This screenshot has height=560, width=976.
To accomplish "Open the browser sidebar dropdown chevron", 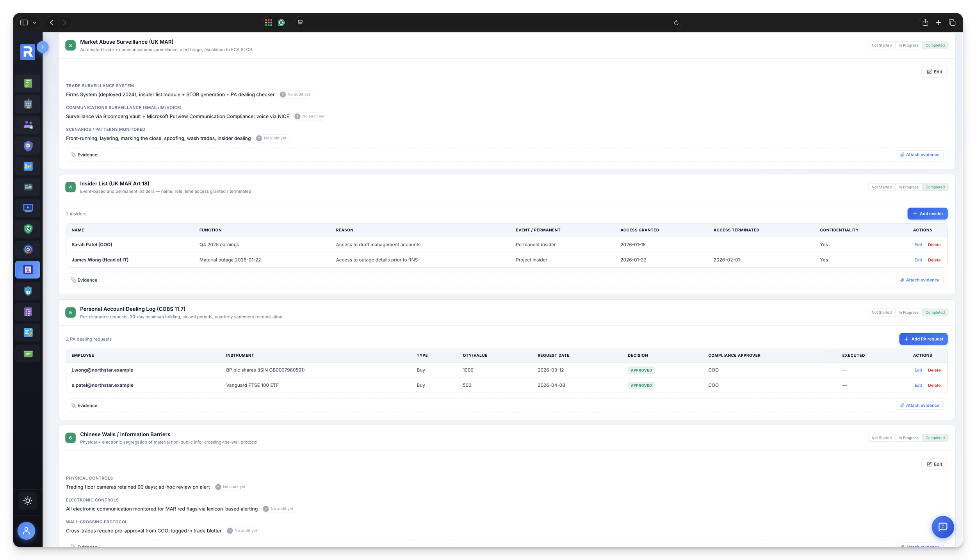I will point(35,23).
